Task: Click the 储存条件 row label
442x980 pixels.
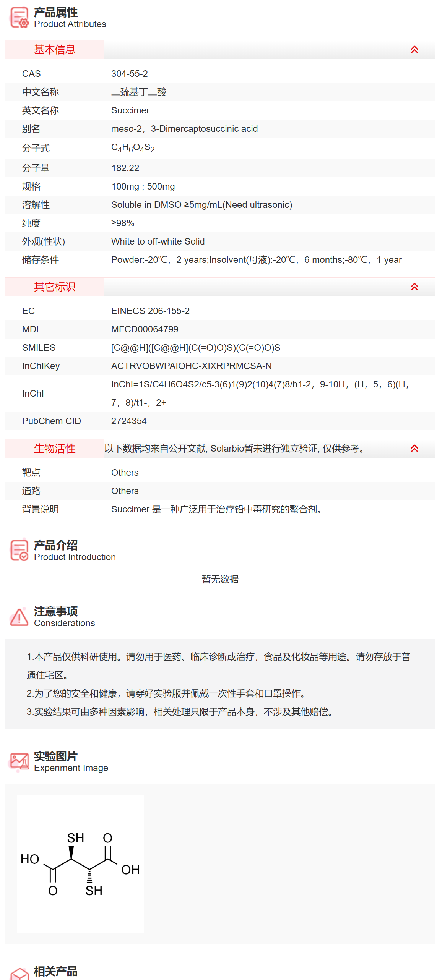Action: pos(41,260)
